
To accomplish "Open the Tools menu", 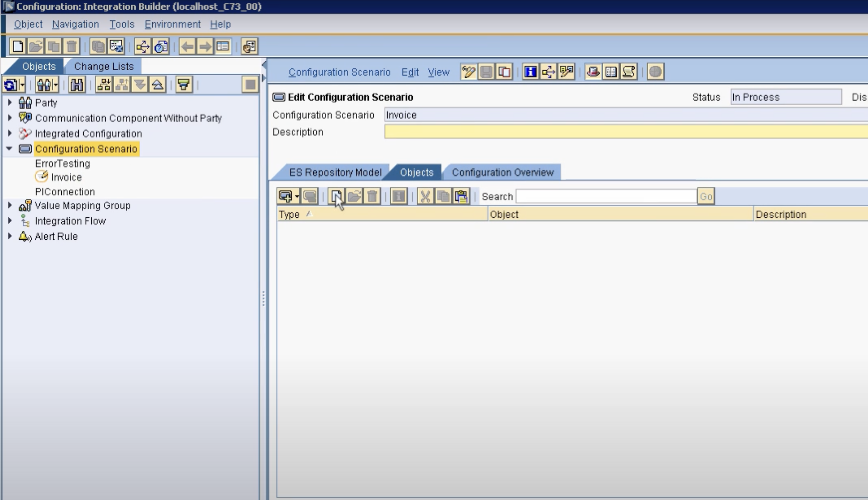I will click(122, 24).
